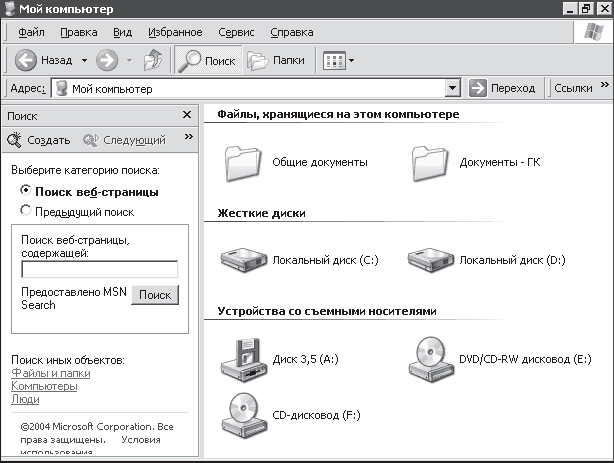Open the Views dropdown arrow
The image size is (614, 463).
point(351,60)
